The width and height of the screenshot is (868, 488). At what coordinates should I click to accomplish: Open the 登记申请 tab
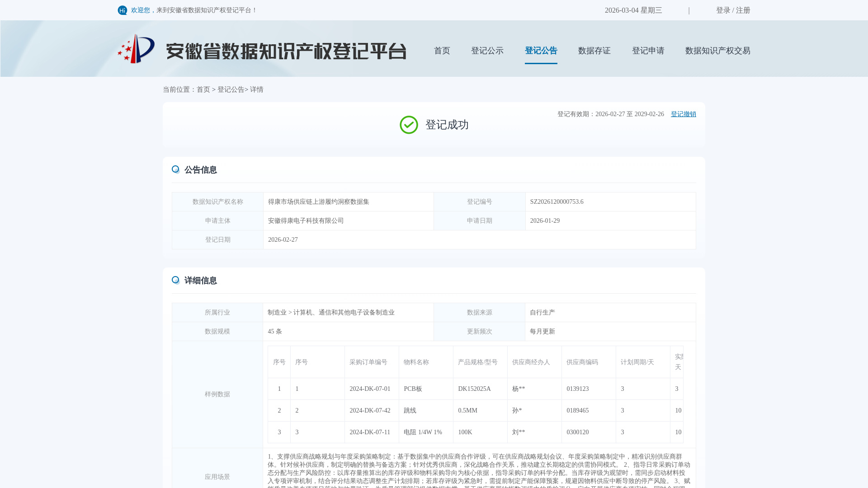pos(648,51)
